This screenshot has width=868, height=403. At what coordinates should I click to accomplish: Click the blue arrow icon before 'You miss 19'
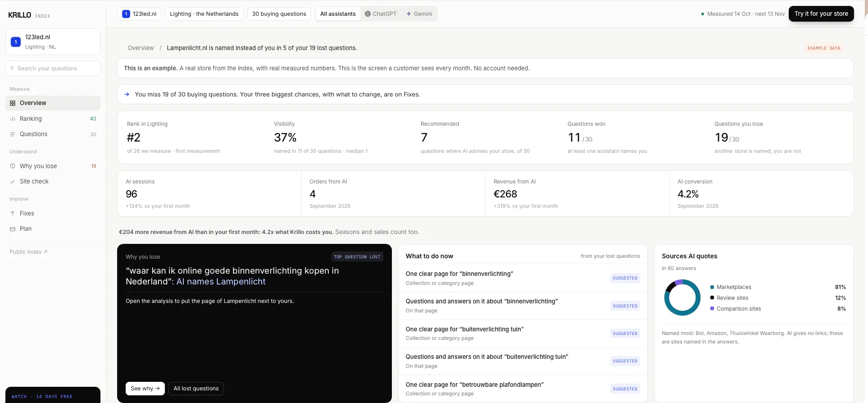coord(127,94)
